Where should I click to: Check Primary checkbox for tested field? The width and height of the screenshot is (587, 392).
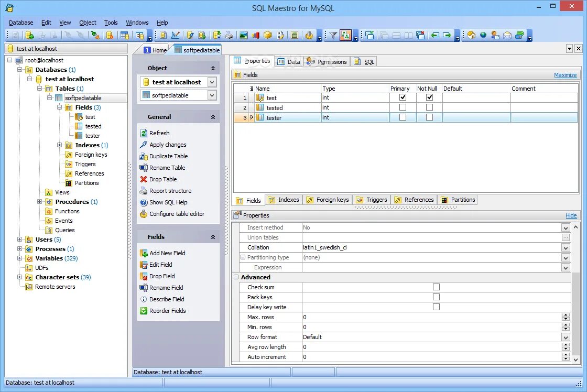[x=403, y=107]
